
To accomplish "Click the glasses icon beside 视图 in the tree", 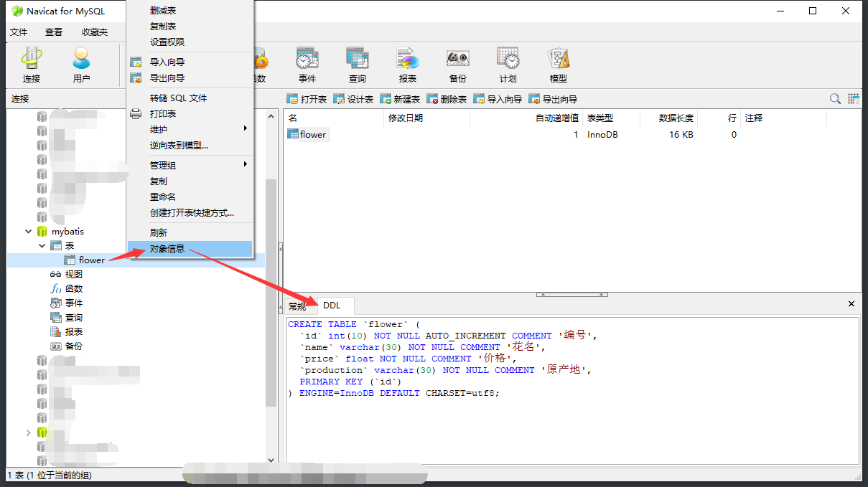I will [56, 274].
